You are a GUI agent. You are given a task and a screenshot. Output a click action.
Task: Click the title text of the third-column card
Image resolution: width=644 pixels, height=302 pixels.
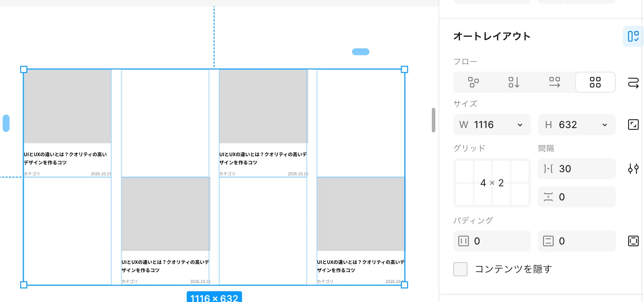(x=263, y=158)
